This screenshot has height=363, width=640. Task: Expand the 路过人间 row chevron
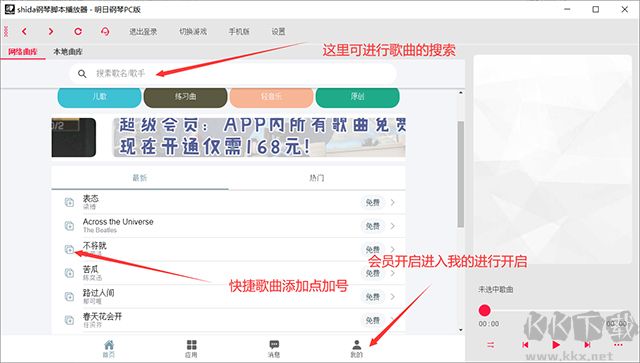(x=393, y=297)
